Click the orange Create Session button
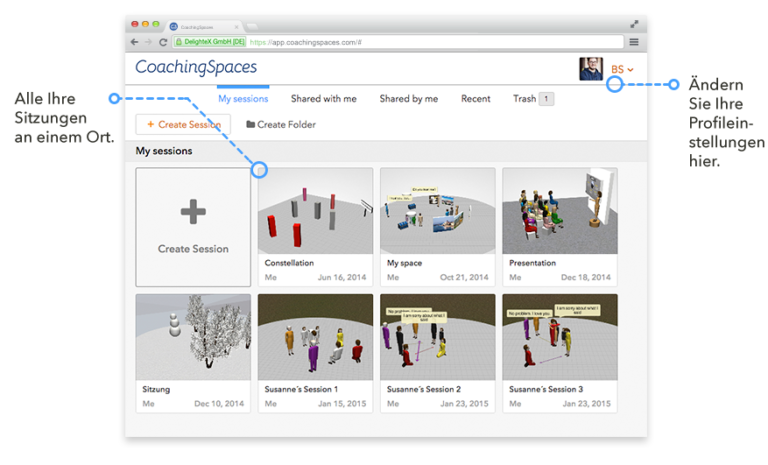 point(183,124)
